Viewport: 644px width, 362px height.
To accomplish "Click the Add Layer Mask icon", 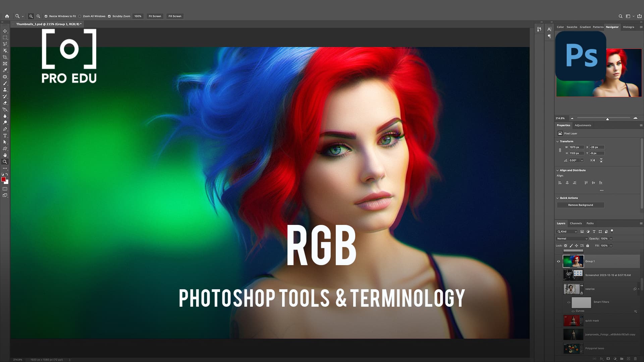I will 608,358.
